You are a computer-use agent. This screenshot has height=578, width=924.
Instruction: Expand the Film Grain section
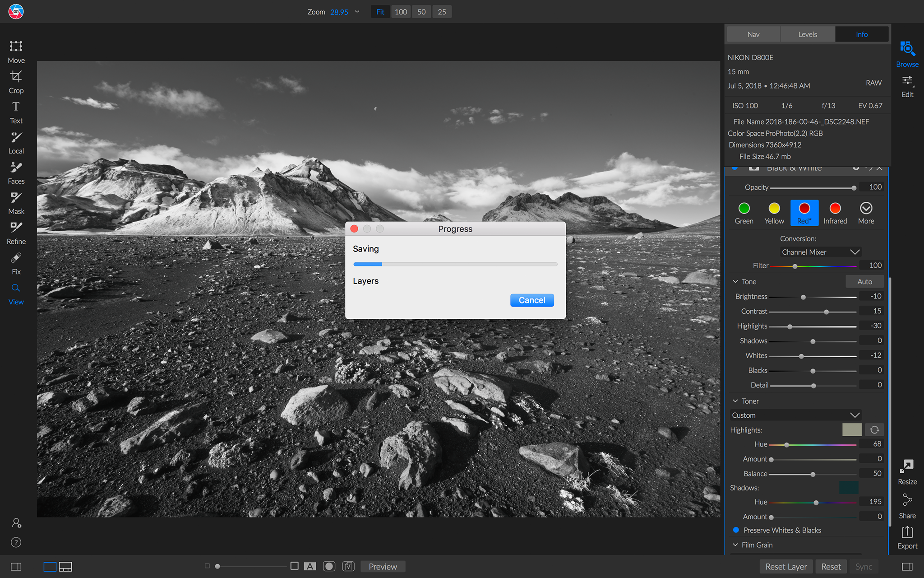[736, 545]
